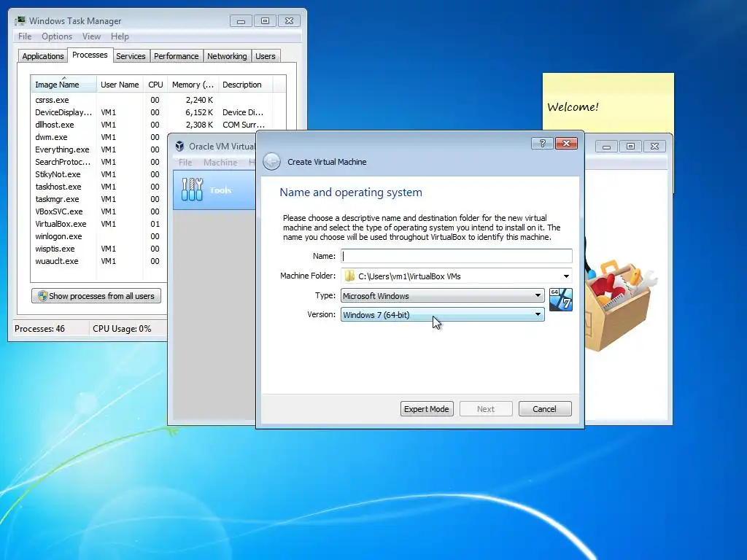Open the Version dropdown showing Windows 7 (64-bit)

coord(443,315)
